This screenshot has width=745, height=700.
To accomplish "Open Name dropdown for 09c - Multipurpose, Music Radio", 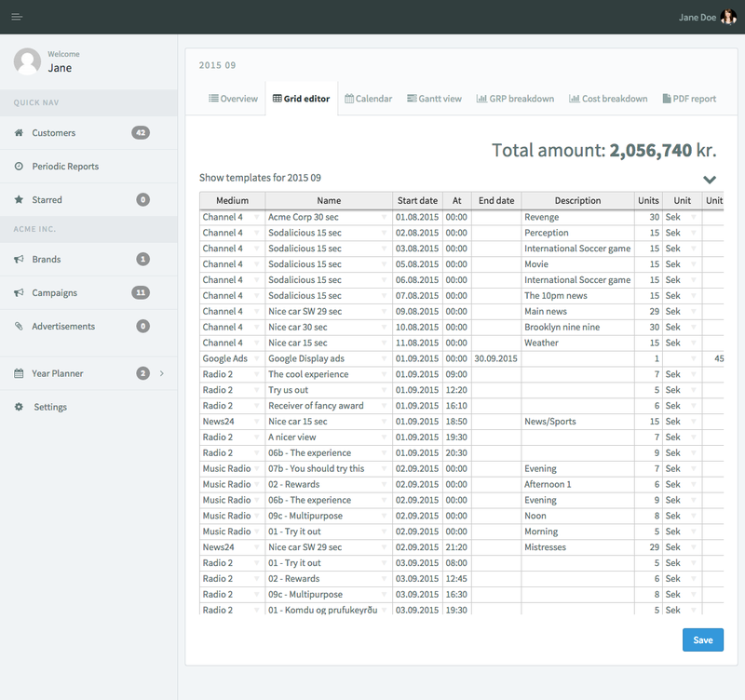I will pyautogui.click(x=384, y=516).
